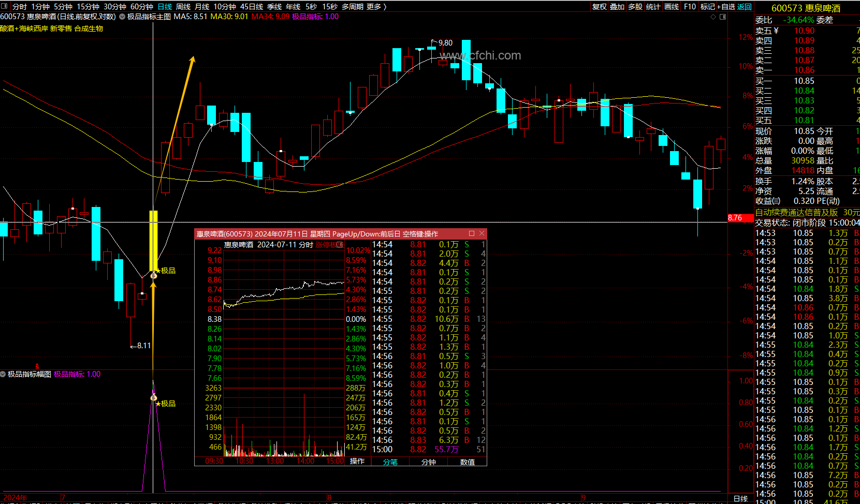Choose the 季线 quarterly timeframe
The width and height of the screenshot is (860, 504).
click(274, 7)
